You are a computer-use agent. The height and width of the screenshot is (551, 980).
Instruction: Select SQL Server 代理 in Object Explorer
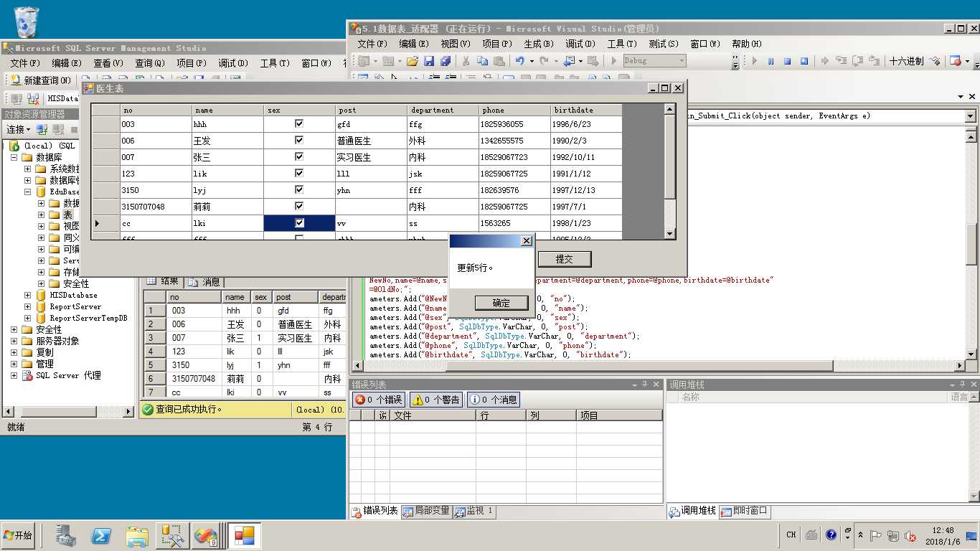click(x=68, y=375)
